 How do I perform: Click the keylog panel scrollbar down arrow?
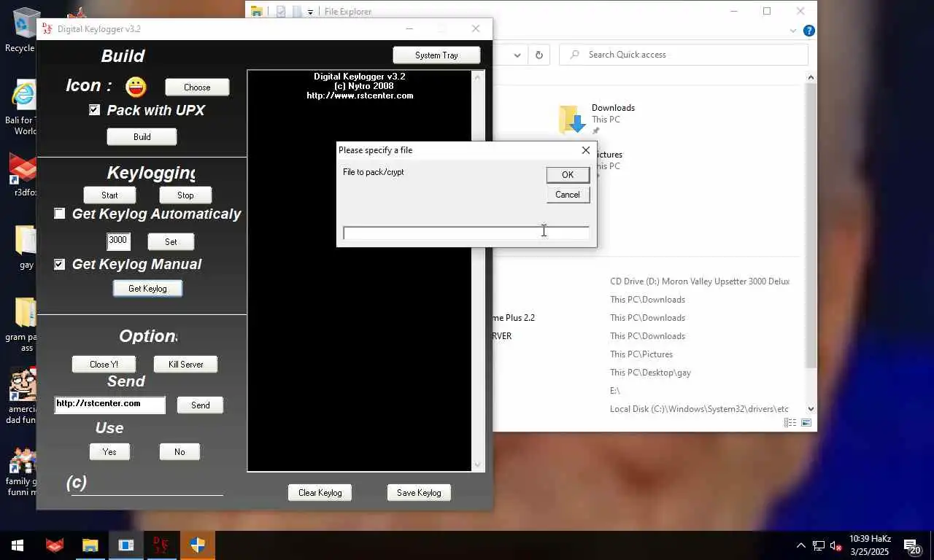478,465
